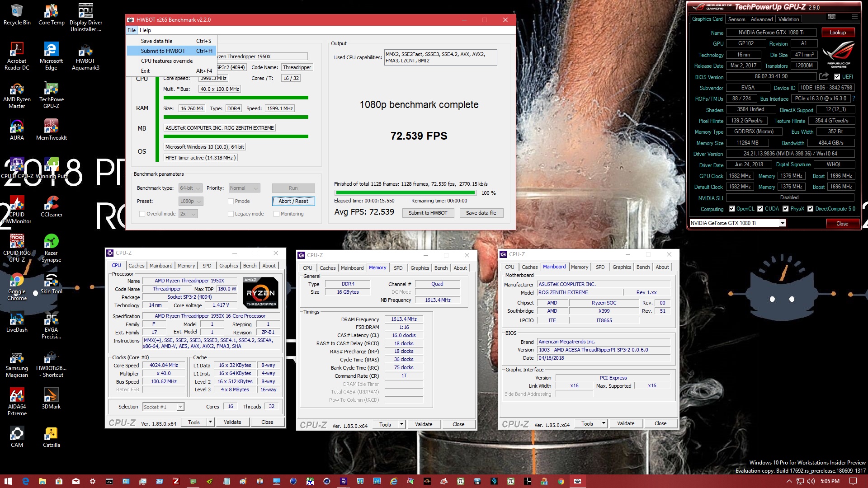This screenshot has height=488, width=868.
Task: Launch AURA desktop icon
Action: click(x=17, y=130)
